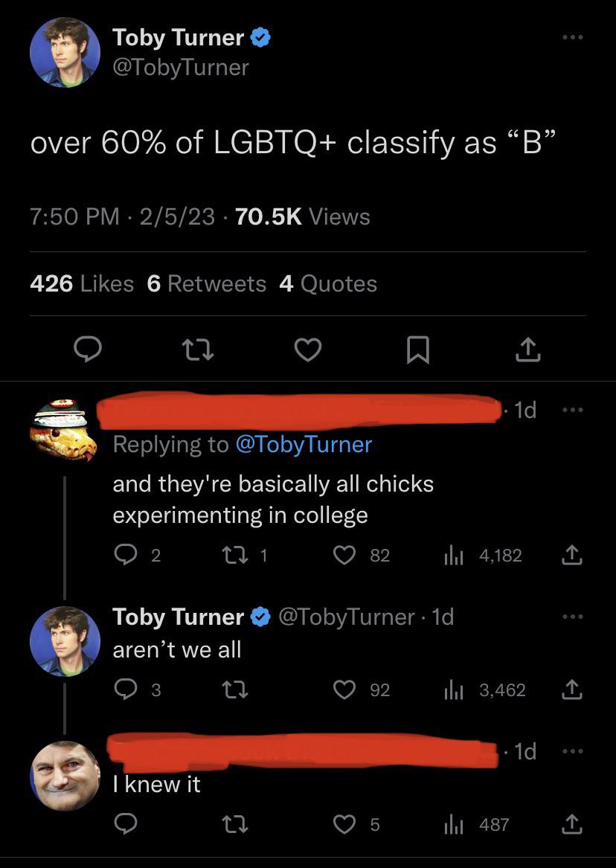Image resolution: width=616 pixels, height=868 pixels.
Task: Open @TobyTurner mention in the first reply
Action: click(x=303, y=444)
